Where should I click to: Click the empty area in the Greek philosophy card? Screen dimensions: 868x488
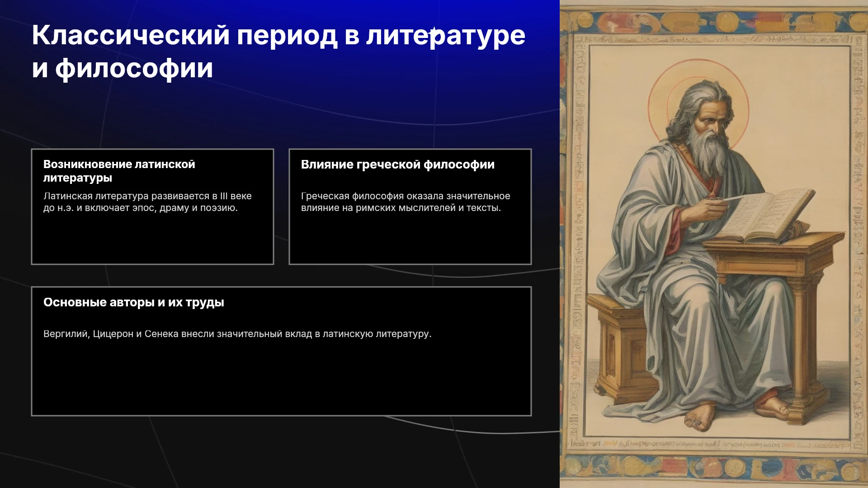click(x=410, y=239)
